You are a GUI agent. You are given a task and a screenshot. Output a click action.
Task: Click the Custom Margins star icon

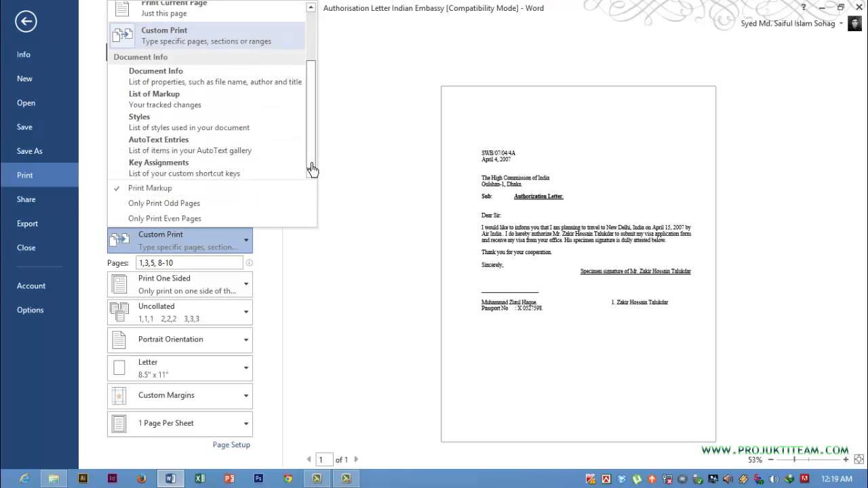point(119,395)
